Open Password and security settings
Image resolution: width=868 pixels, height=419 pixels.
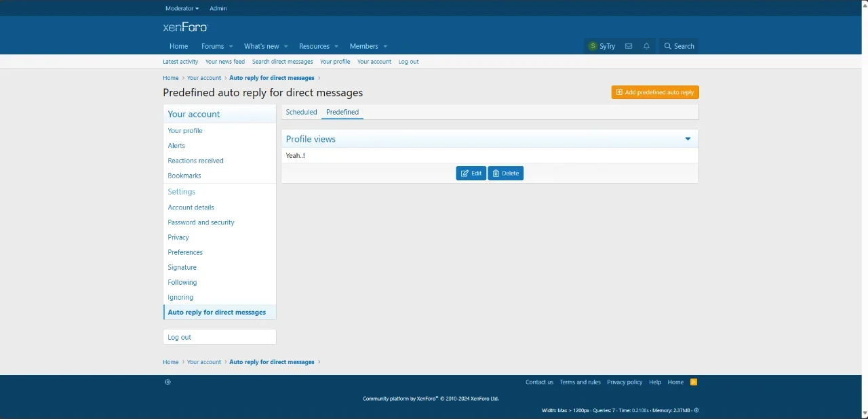point(201,223)
